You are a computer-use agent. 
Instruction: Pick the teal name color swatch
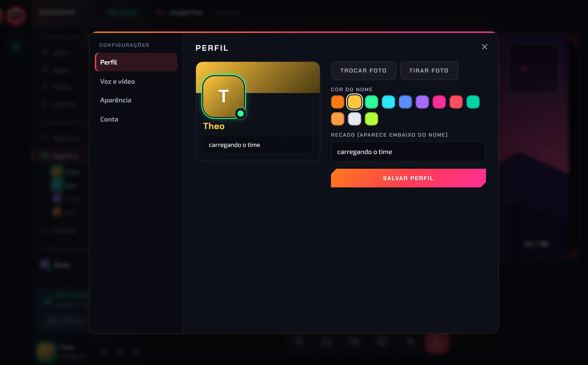coord(473,102)
